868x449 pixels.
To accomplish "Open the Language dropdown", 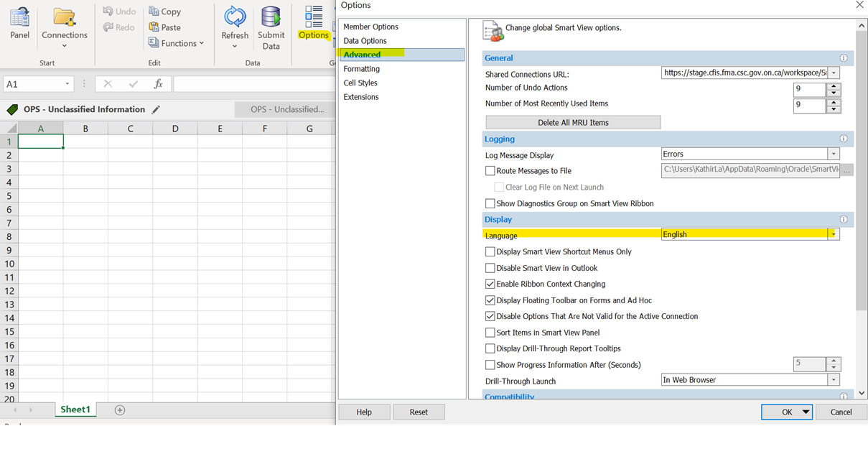I will (x=833, y=234).
